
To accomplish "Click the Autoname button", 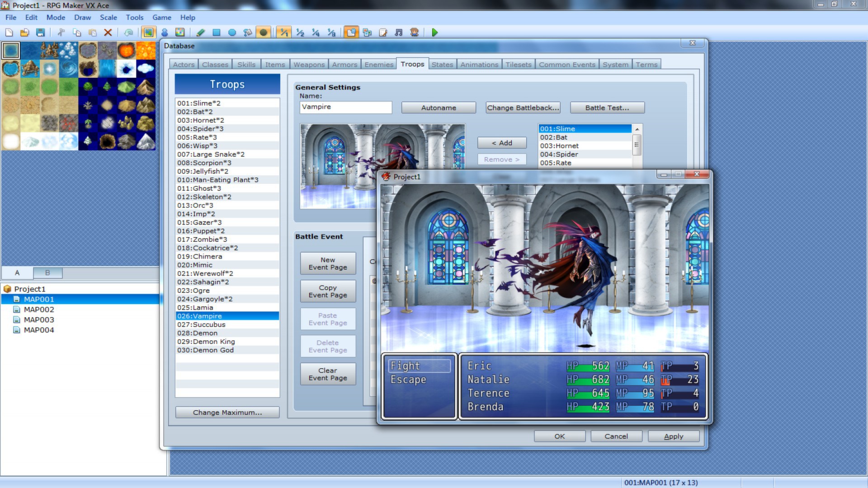I will [x=438, y=108].
